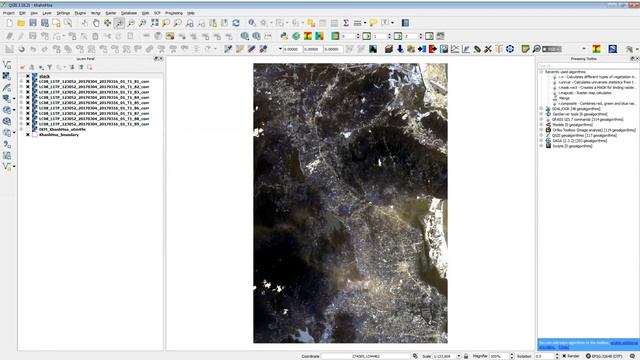Click the scale lock icon in the status bar
This screenshot has width=640, height=360.
(x=466, y=356)
